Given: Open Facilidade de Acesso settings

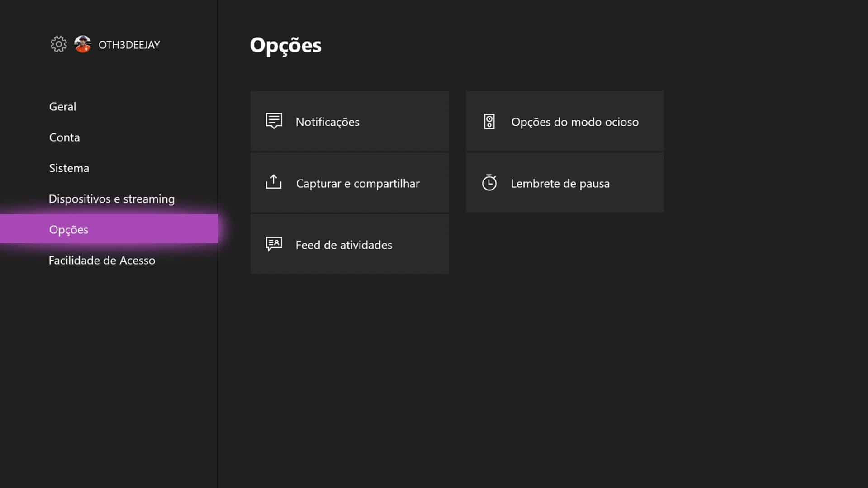Looking at the screenshot, I should coord(102,260).
